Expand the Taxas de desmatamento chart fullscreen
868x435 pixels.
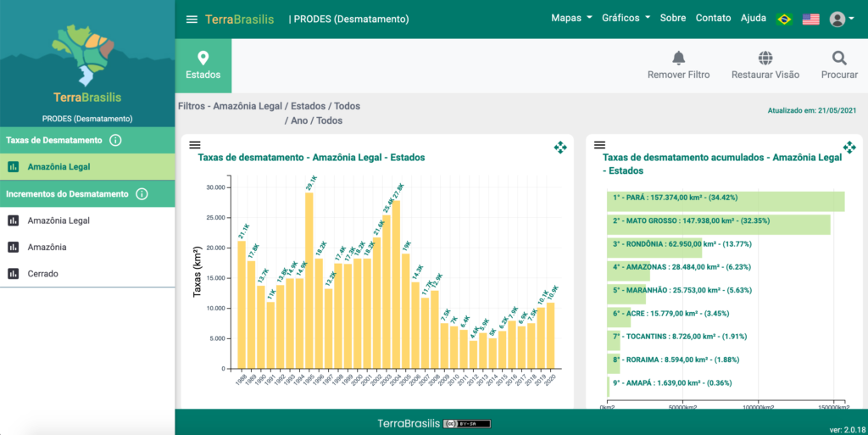point(560,148)
